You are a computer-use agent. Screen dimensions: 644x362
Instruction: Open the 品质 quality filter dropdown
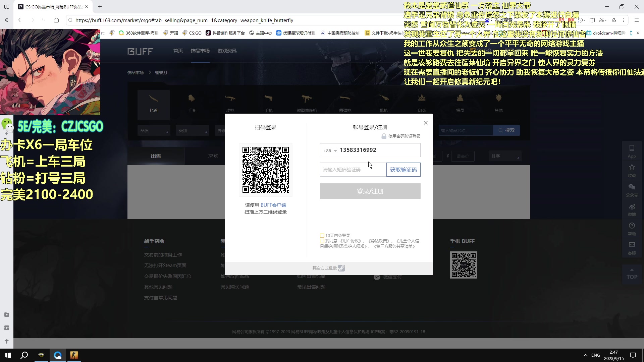click(x=154, y=130)
